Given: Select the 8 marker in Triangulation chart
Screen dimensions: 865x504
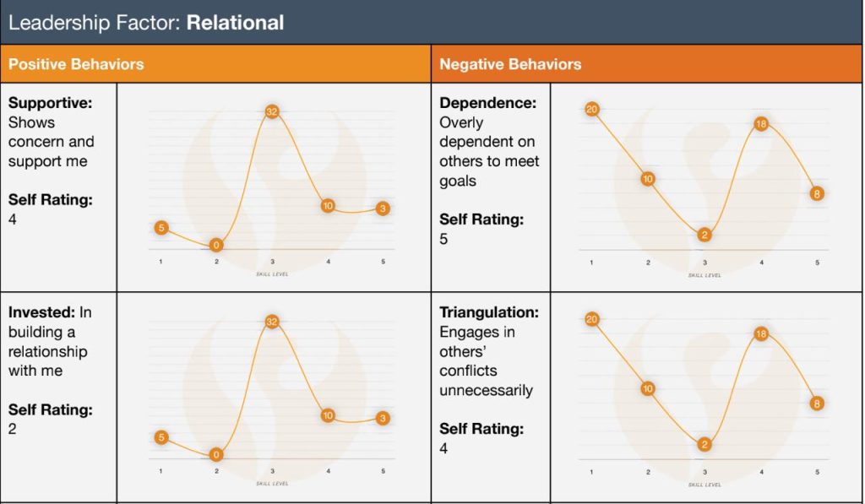Looking at the screenshot, I should [817, 404].
